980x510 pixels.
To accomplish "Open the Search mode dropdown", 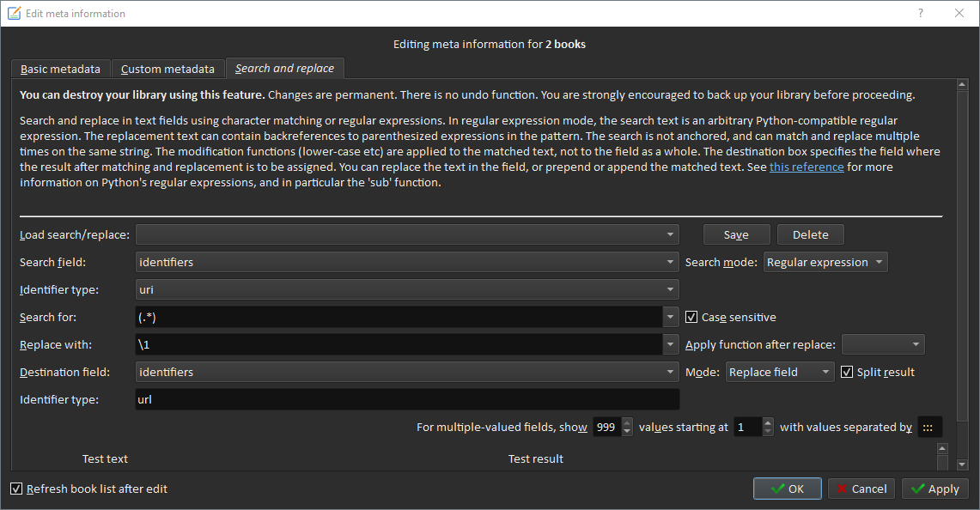I will pos(825,262).
